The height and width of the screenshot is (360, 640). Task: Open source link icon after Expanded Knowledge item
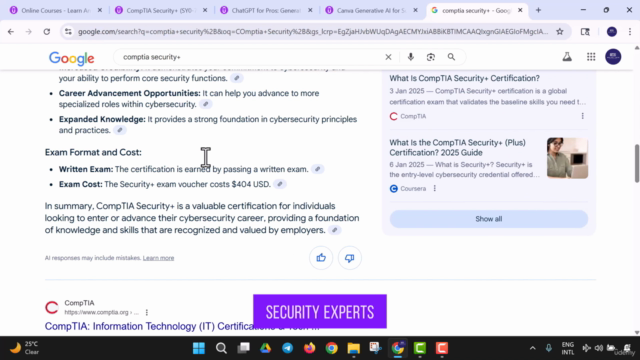120,130
